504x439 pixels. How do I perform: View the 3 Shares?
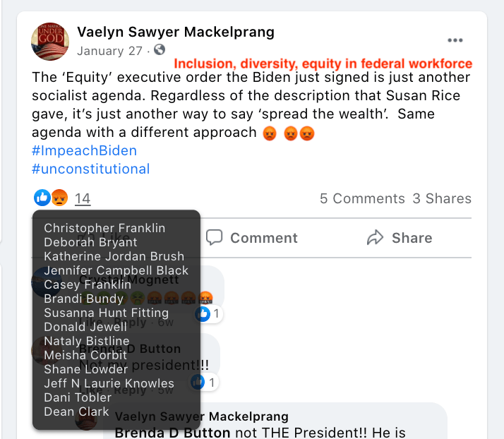click(442, 199)
